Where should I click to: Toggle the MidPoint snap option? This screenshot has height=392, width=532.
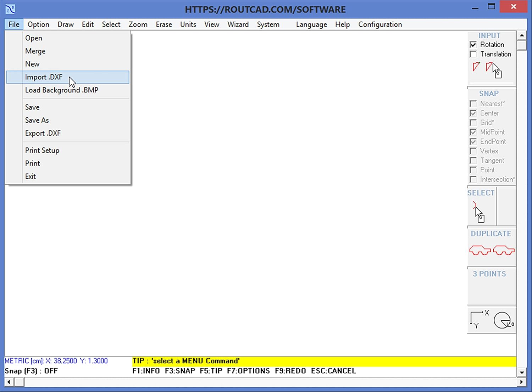pyautogui.click(x=473, y=132)
